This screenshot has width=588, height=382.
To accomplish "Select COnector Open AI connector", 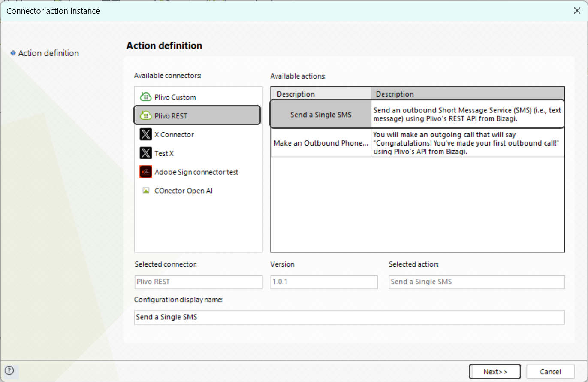I will [197, 191].
